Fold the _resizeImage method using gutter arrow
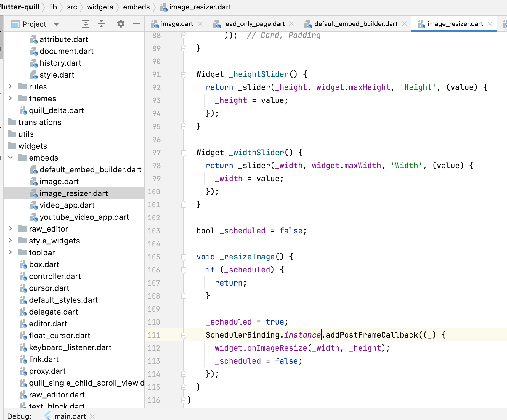This screenshot has height=420, width=507. pos(184,257)
